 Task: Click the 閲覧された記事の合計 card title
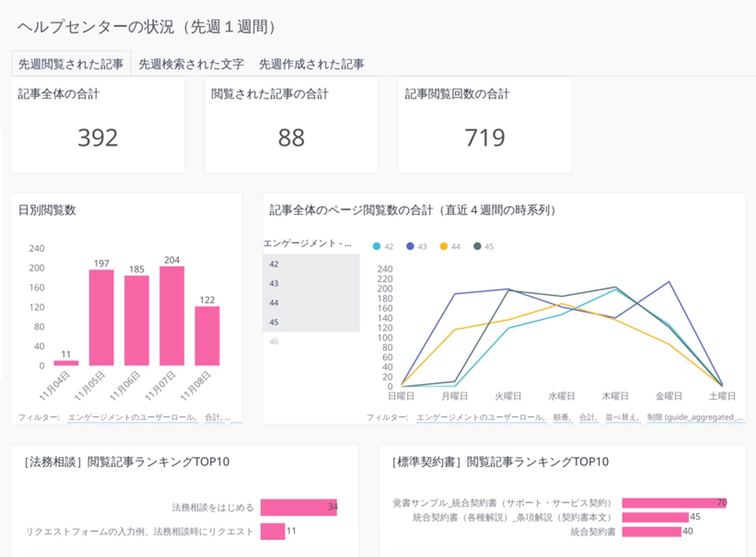point(270,94)
